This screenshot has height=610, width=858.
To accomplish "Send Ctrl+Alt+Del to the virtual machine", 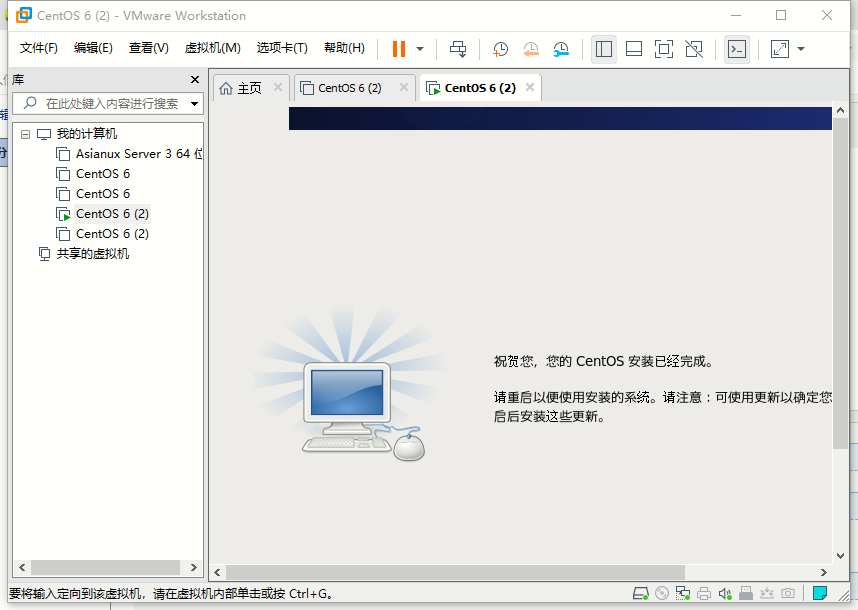I will pos(458,49).
